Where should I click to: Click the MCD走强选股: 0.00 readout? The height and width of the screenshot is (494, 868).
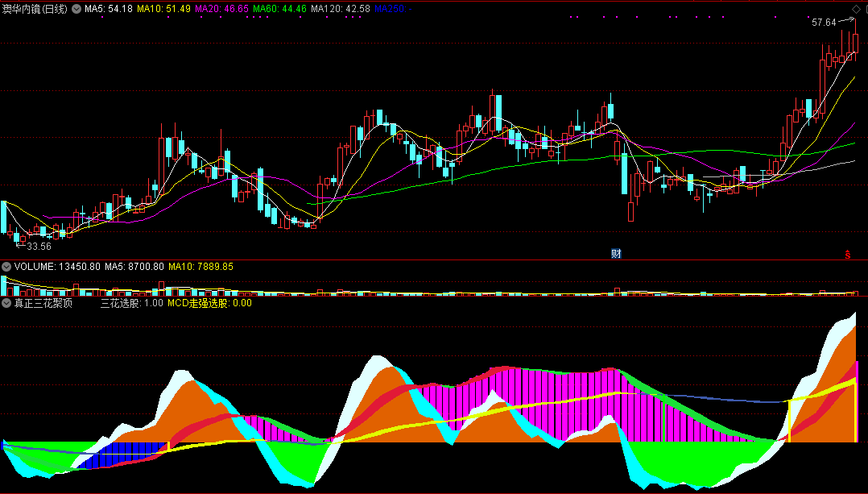[x=210, y=303]
